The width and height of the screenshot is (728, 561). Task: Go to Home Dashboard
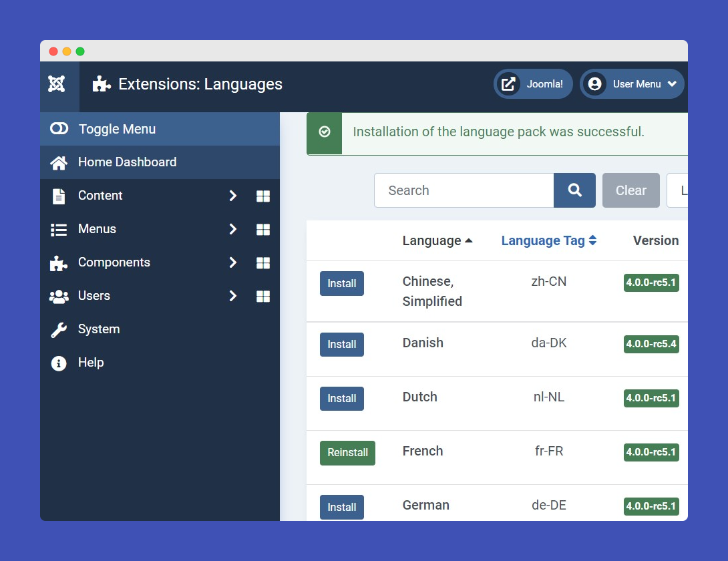pyautogui.click(x=160, y=162)
